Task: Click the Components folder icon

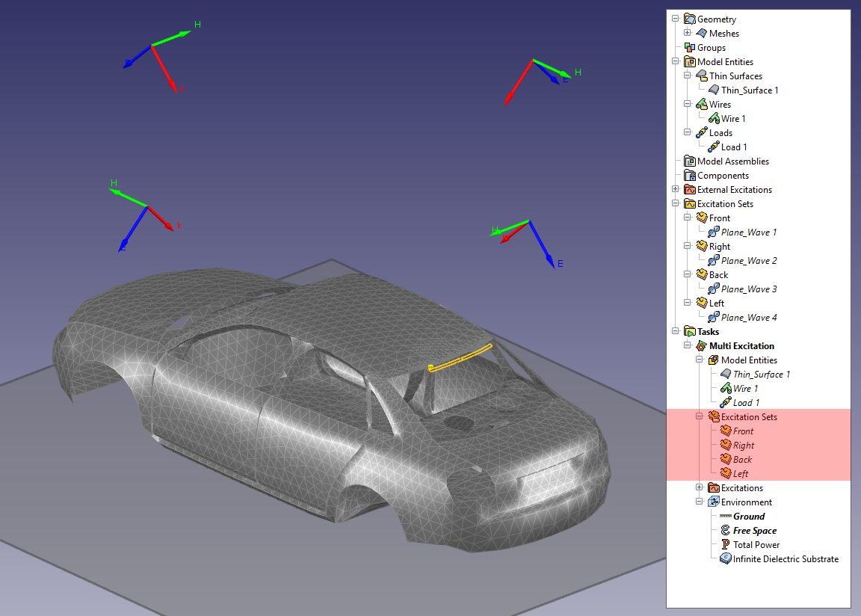Action: [689, 176]
